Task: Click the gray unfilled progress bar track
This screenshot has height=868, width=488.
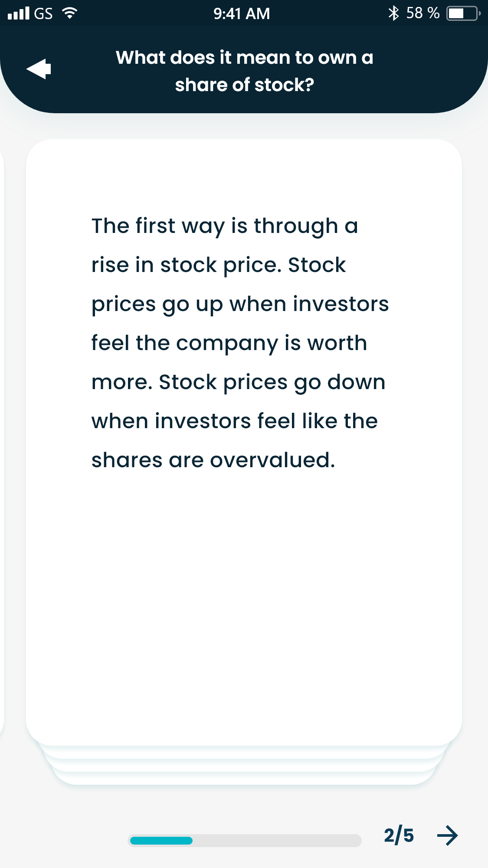Action: [277, 841]
